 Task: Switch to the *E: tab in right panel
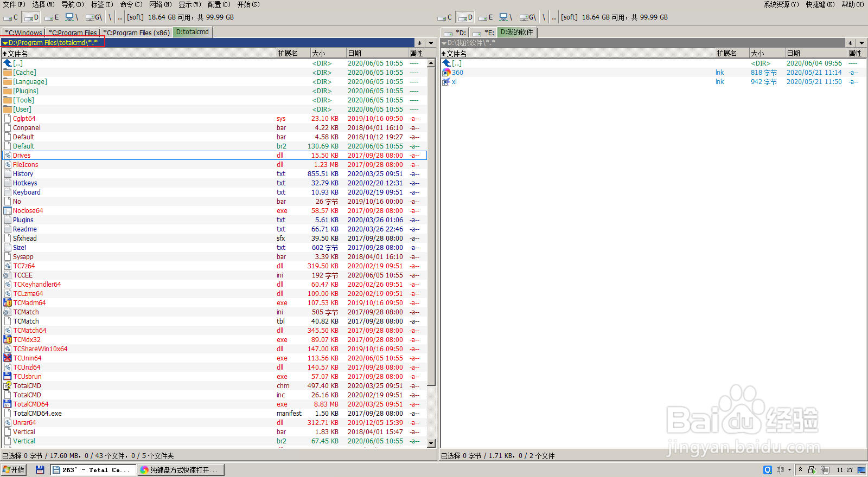(483, 33)
